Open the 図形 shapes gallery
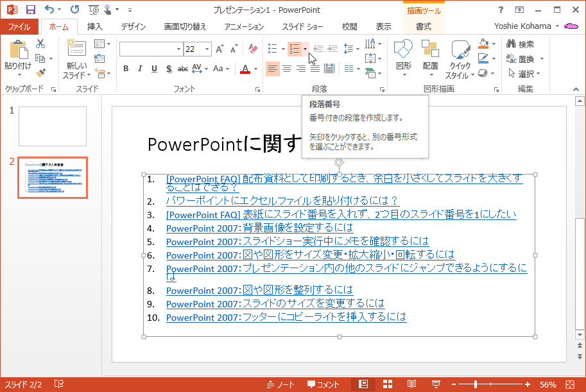 point(403,58)
